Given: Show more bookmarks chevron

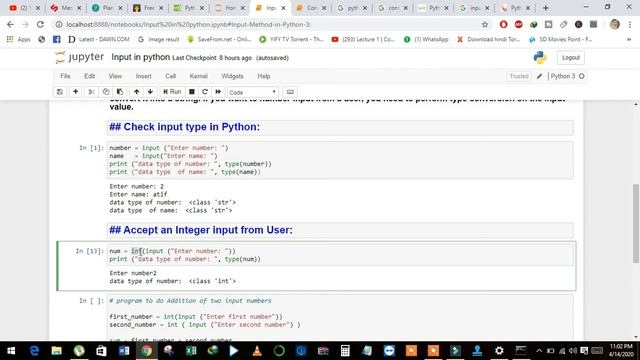Looking at the screenshot, I should pos(629,39).
